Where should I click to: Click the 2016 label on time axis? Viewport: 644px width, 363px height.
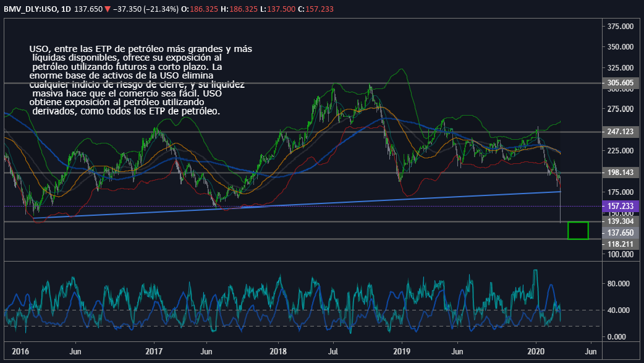click(x=20, y=349)
